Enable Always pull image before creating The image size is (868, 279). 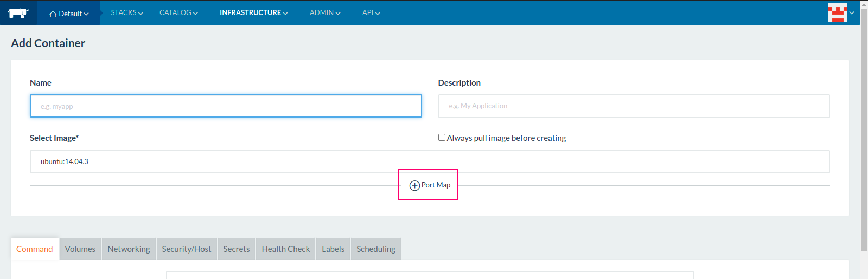(442, 138)
